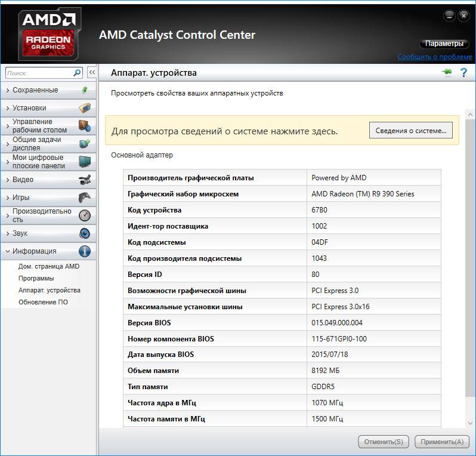Click the Производительность gauge icon

coord(85,215)
